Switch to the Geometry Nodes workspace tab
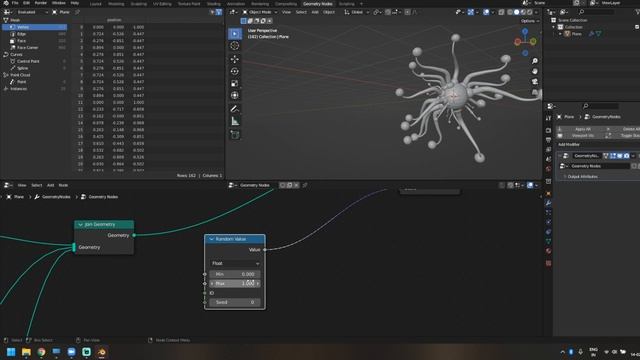The image size is (640, 360). click(x=318, y=4)
